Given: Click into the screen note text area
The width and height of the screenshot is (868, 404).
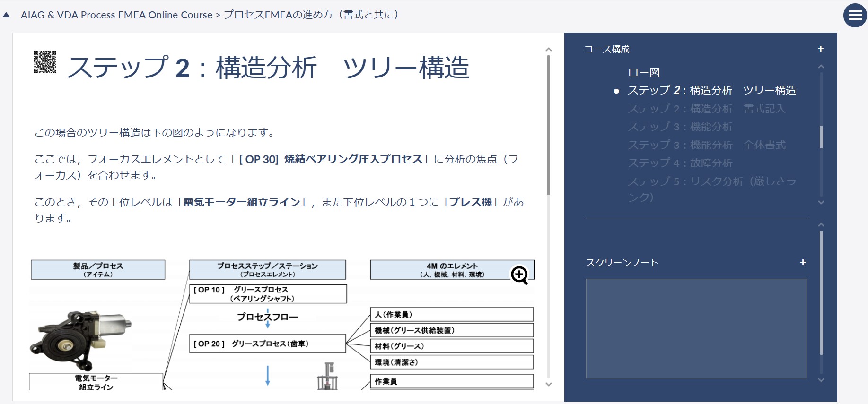Looking at the screenshot, I should [x=696, y=328].
